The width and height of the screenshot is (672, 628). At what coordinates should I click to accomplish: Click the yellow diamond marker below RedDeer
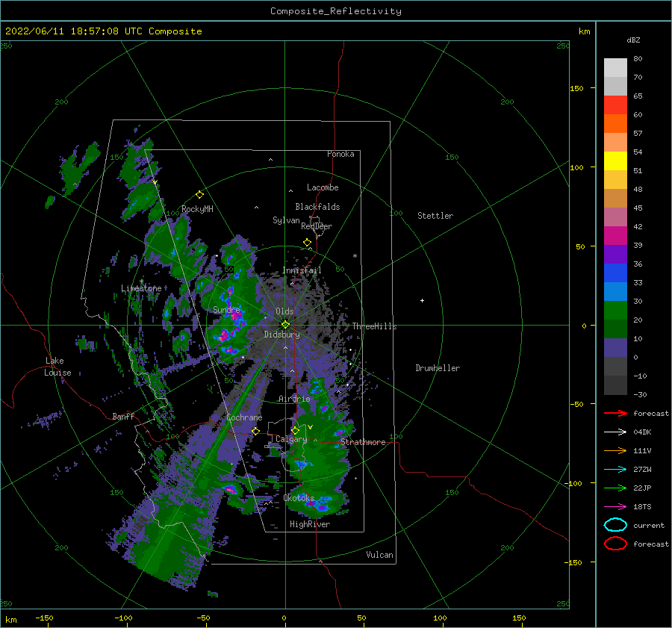pos(308,243)
